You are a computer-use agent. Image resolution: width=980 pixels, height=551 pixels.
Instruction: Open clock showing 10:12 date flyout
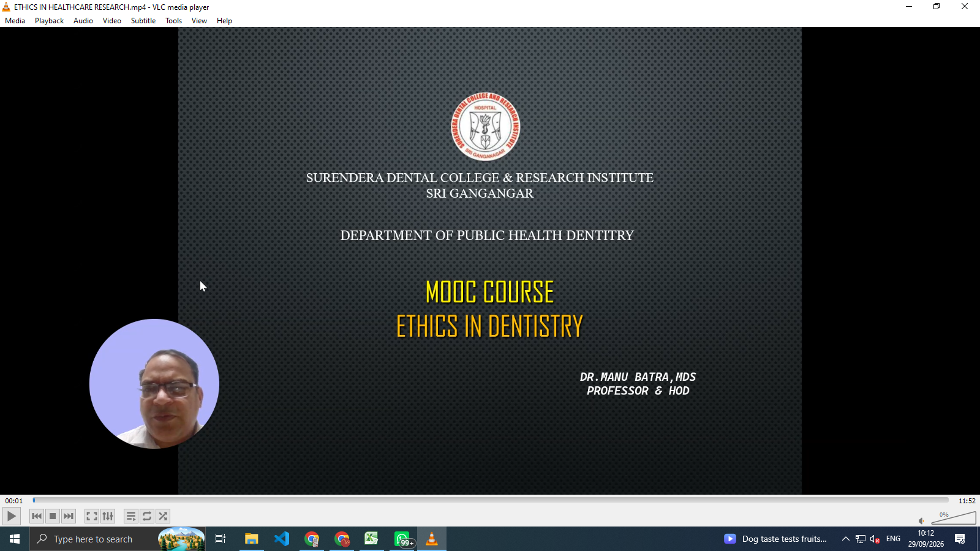[926, 539]
